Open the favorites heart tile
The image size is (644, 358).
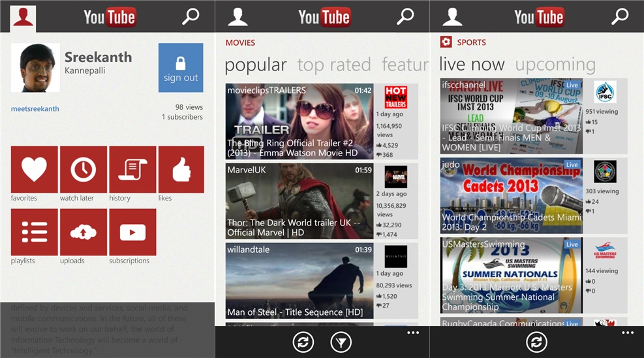34,169
